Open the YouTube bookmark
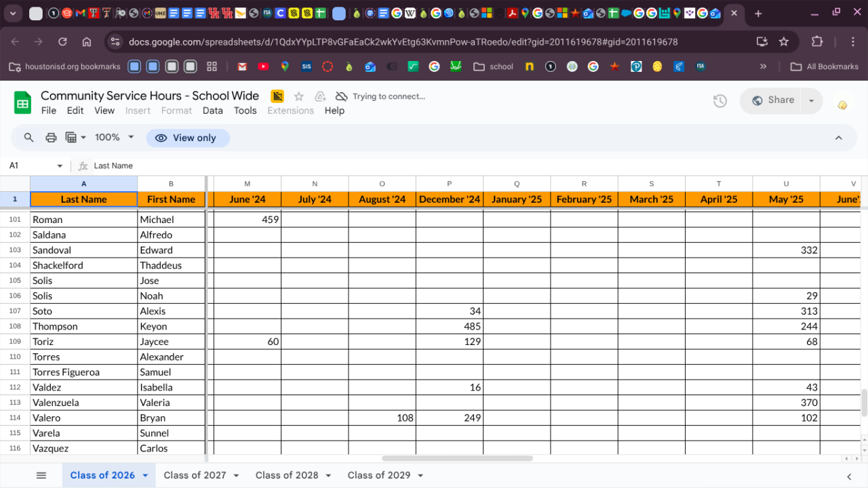The height and width of the screenshot is (488, 868). click(x=263, y=66)
